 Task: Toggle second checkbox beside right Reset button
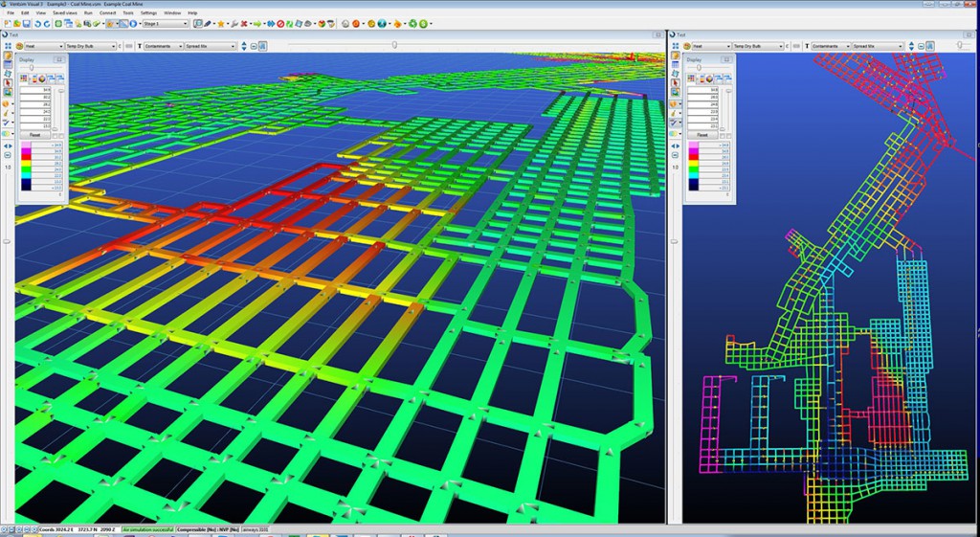tap(728, 136)
